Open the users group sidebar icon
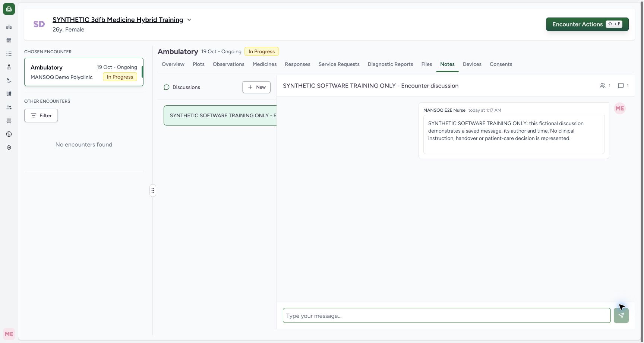Viewport: 644px width, 343px height. pos(9,107)
